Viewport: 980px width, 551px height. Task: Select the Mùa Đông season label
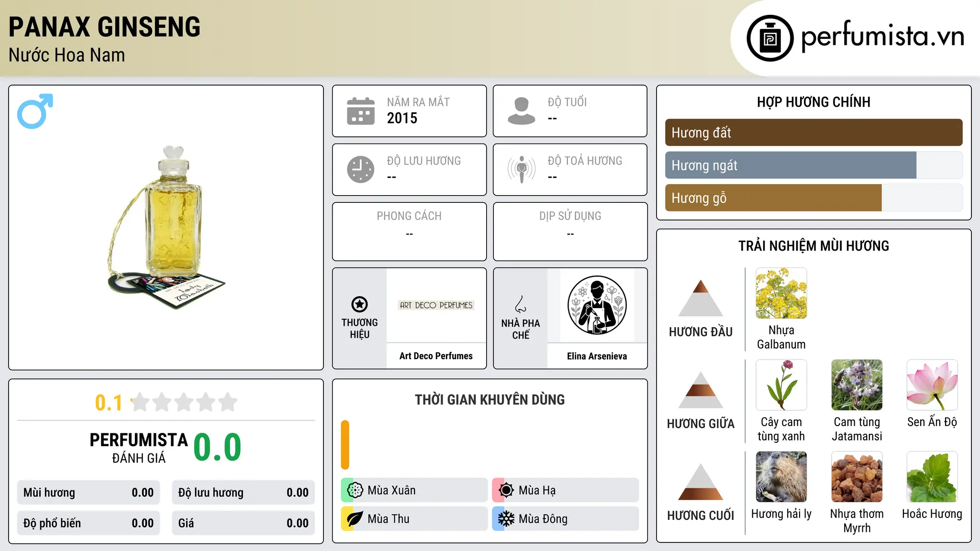coord(543,519)
